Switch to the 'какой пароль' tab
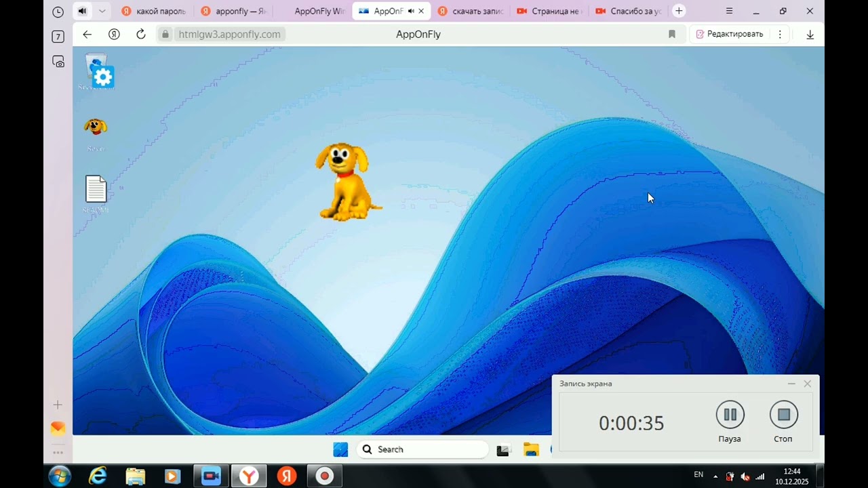The height and width of the screenshot is (488, 868). (153, 11)
